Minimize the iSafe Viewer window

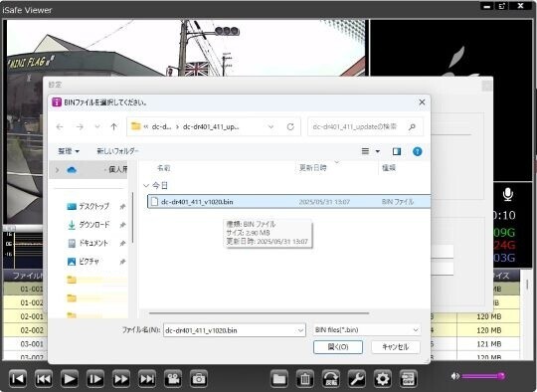pyautogui.click(x=487, y=6)
